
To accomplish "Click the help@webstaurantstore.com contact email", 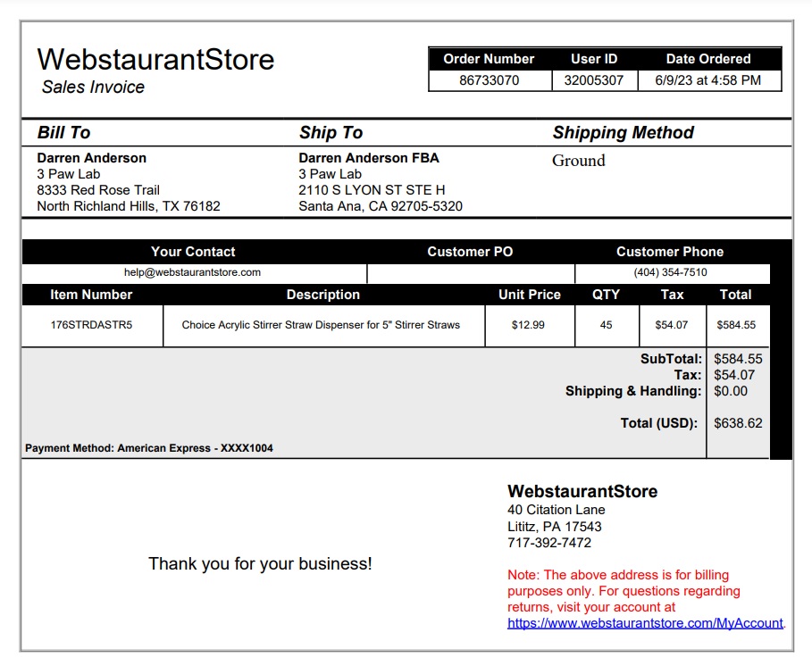I will pos(192,272).
